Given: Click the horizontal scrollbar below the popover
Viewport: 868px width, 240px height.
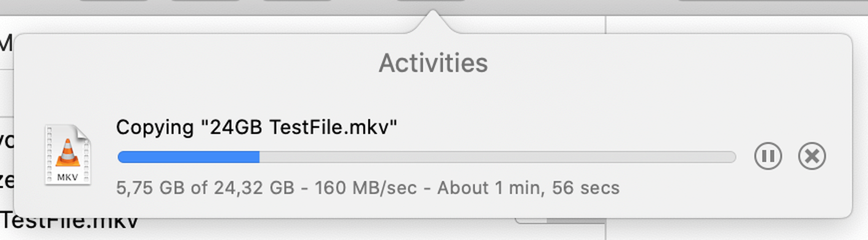Looking at the screenshot, I should pyautogui.click(x=573, y=221).
